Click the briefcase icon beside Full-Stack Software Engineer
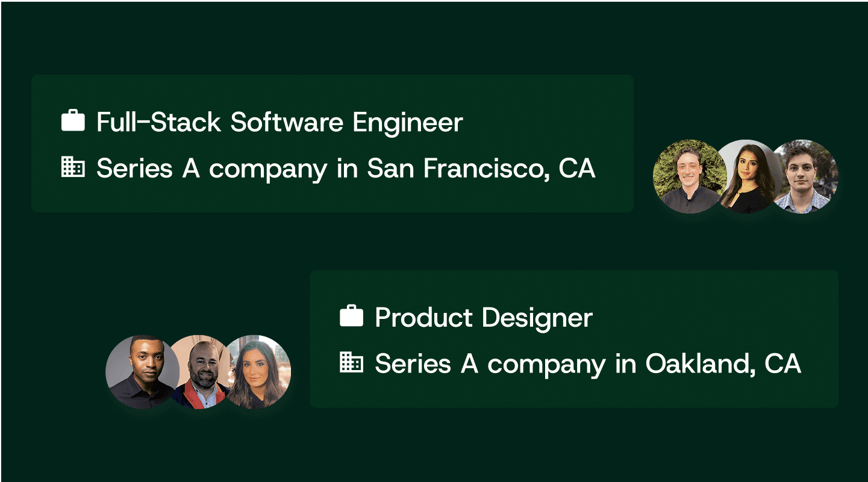Viewport: 868px width, 482px height. pos(73,121)
